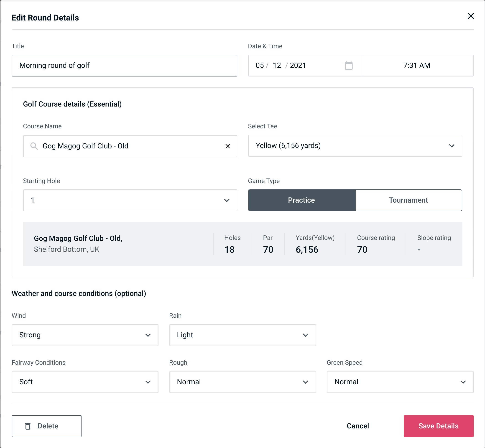The width and height of the screenshot is (485, 448).
Task: Select the Rough dropdown
Action: [242, 382]
